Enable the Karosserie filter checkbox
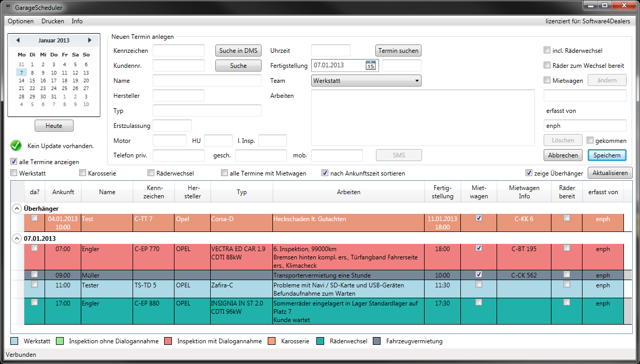The width and height of the screenshot is (640, 364). tap(82, 173)
